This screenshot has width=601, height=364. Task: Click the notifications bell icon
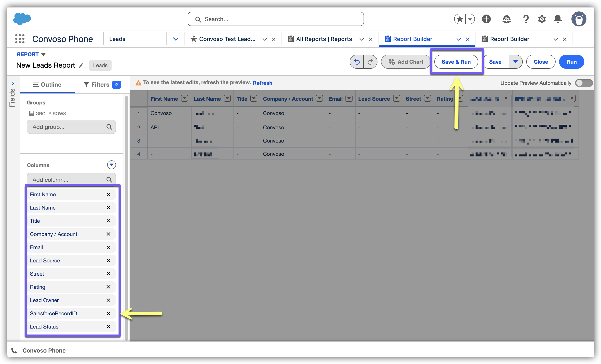tap(558, 19)
